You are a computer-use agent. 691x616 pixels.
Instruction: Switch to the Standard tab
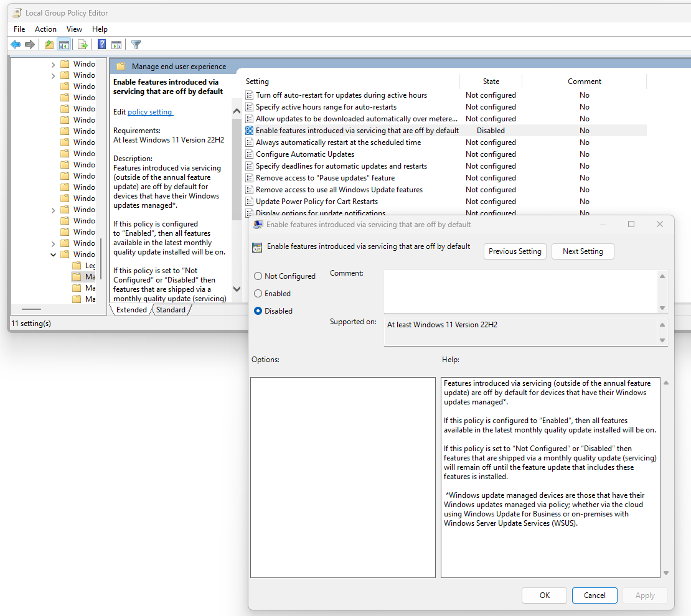tap(171, 310)
